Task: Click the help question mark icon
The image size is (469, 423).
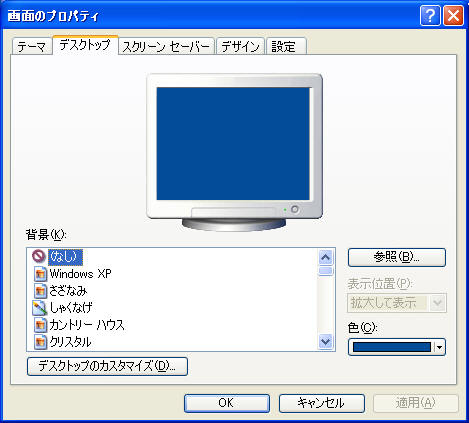Action: (430, 15)
